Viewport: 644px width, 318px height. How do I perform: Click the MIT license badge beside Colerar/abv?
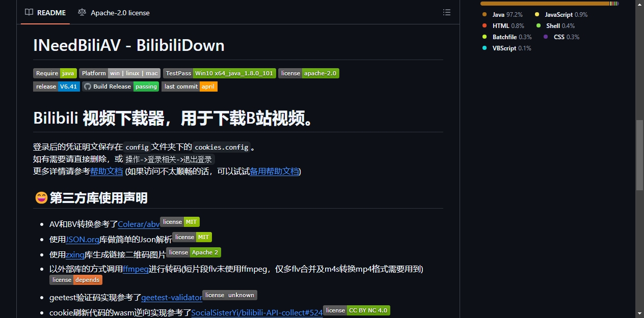(180, 222)
